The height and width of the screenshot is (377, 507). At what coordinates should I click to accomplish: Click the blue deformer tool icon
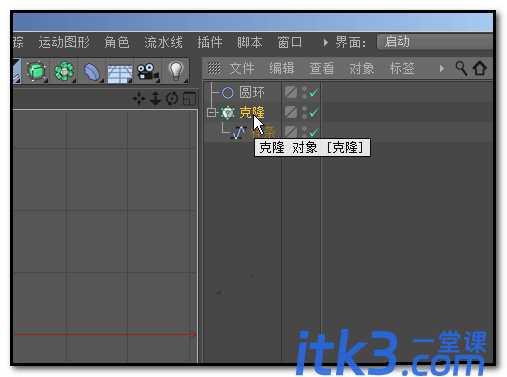[x=92, y=71]
